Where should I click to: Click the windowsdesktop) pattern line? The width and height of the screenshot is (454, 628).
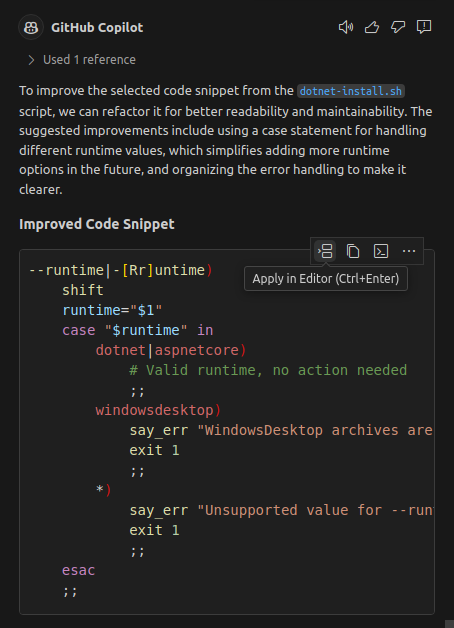point(158,410)
